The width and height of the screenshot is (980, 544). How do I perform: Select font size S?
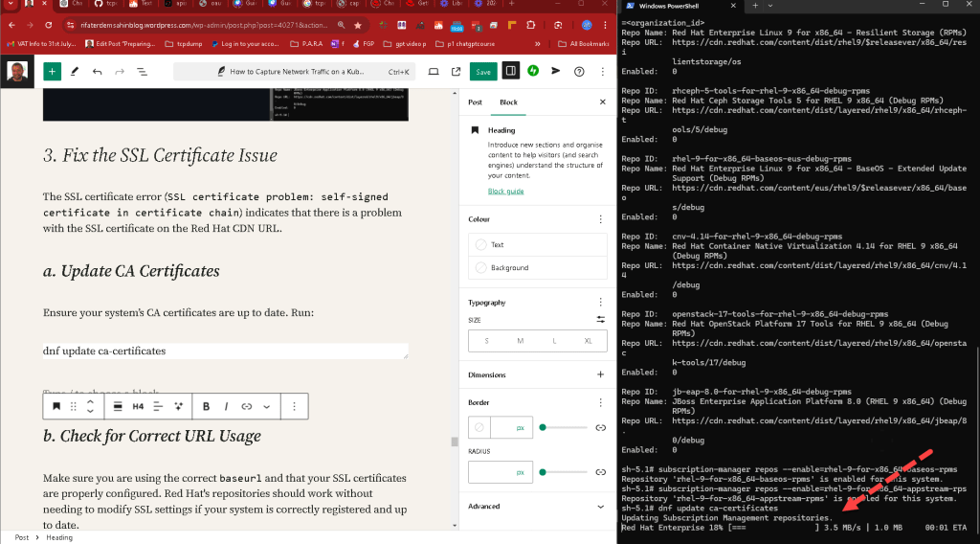tap(486, 341)
